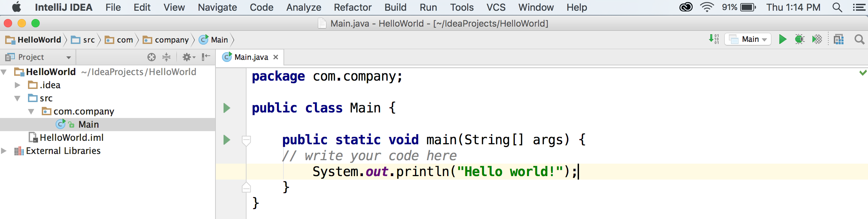Open Spotlight search in menu bar
868x219 pixels.
click(837, 7)
